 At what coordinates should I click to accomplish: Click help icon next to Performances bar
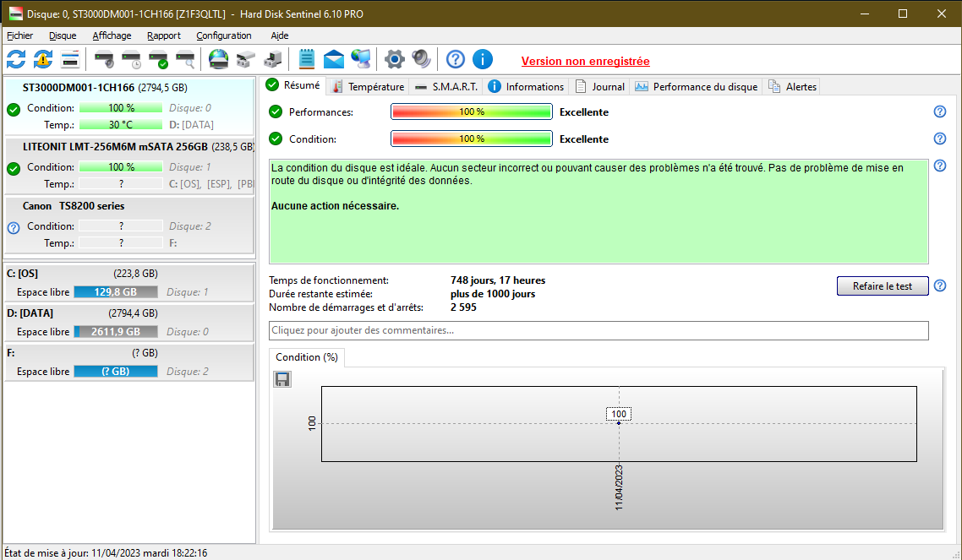point(939,111)
